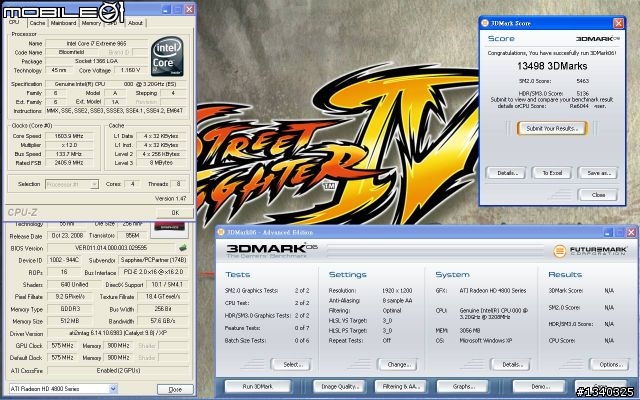Viewport: 640px width, 400px height.
Task: Click the Futuremark logo icon
Action: [x=559, y=251]
